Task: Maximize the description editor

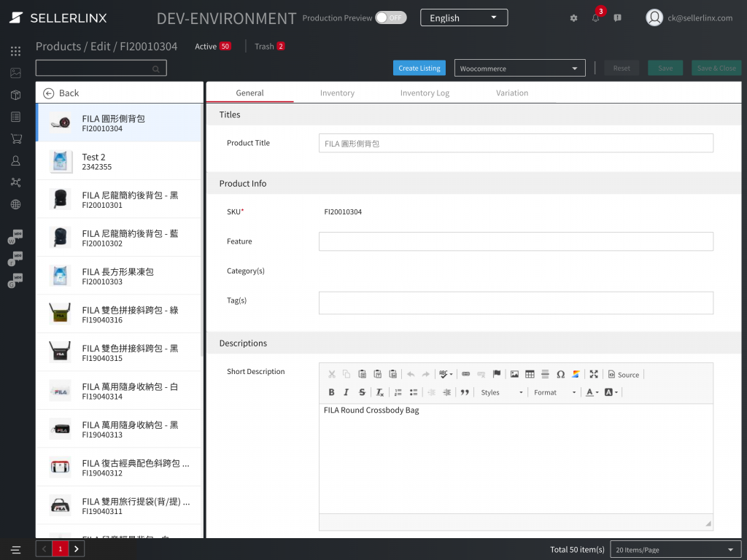Action: click(594, 374)
